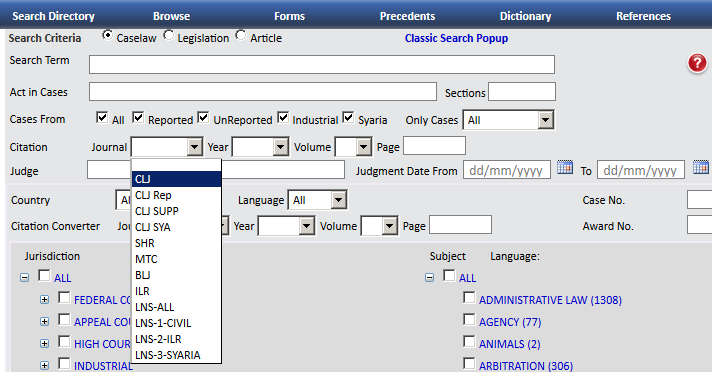Open the ARBITRATION (306) subject link
Viewport: 712px width, 372px height.
[526, 366]
